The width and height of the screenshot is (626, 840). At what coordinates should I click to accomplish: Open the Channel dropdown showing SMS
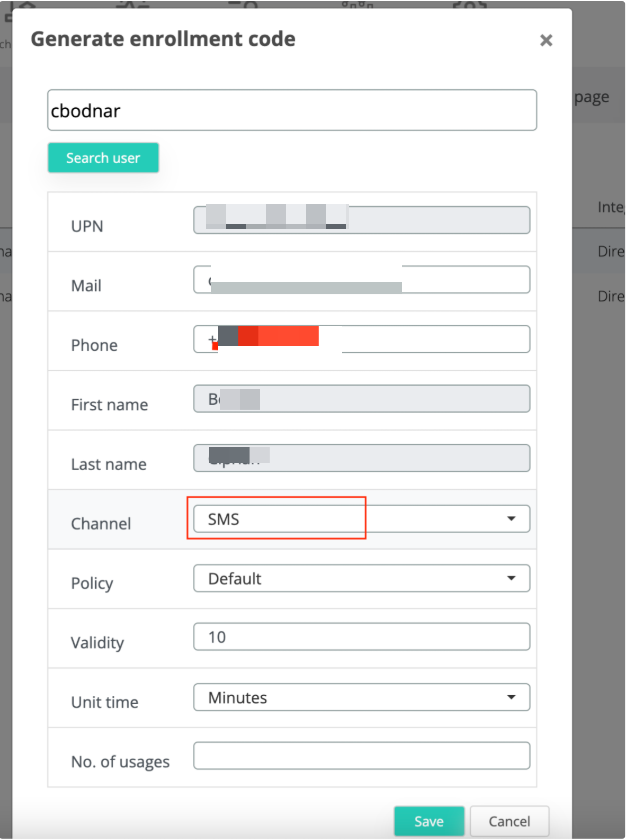(x=360, y=519)
